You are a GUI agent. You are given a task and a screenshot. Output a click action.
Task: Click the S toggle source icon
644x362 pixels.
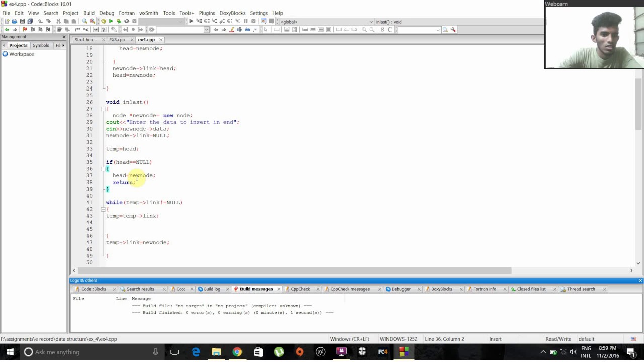point(382,29)
